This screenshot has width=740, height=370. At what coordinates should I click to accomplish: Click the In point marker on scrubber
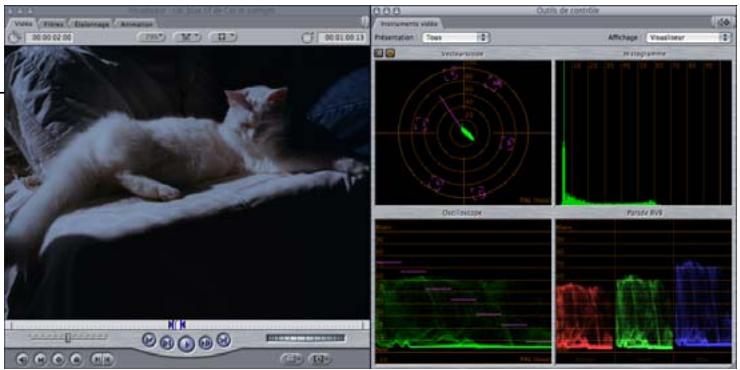[x=171, y=325]
